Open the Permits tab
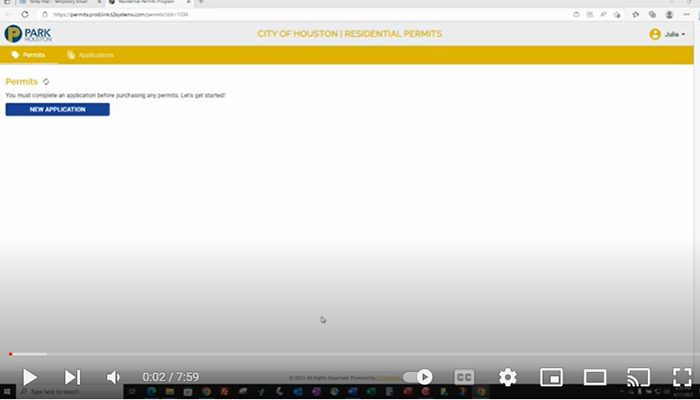The image size is (700, 400). [x=28, y=55]
